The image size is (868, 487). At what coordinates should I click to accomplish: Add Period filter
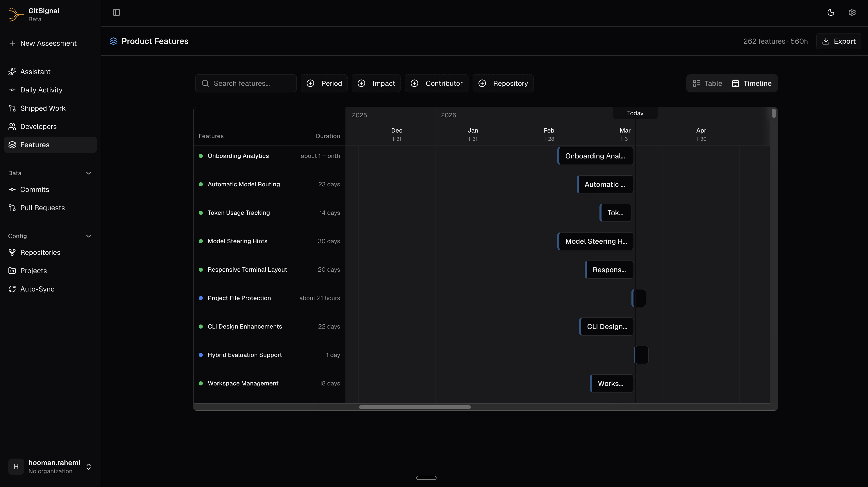[324, 83]
